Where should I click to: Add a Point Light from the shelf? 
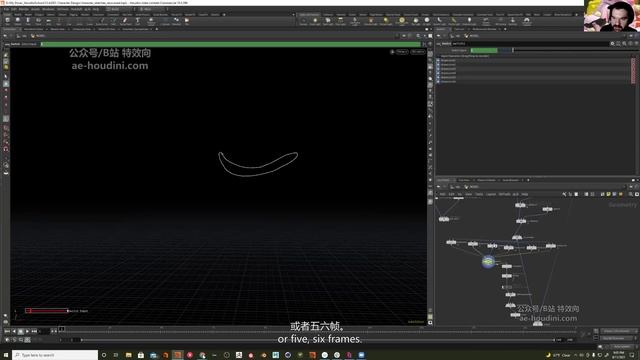[315, 21]
